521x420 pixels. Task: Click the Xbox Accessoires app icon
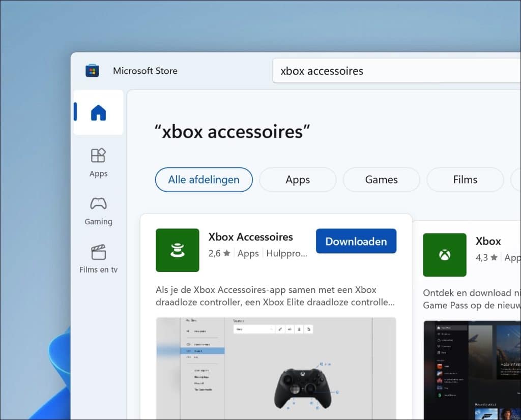[178, 250]
